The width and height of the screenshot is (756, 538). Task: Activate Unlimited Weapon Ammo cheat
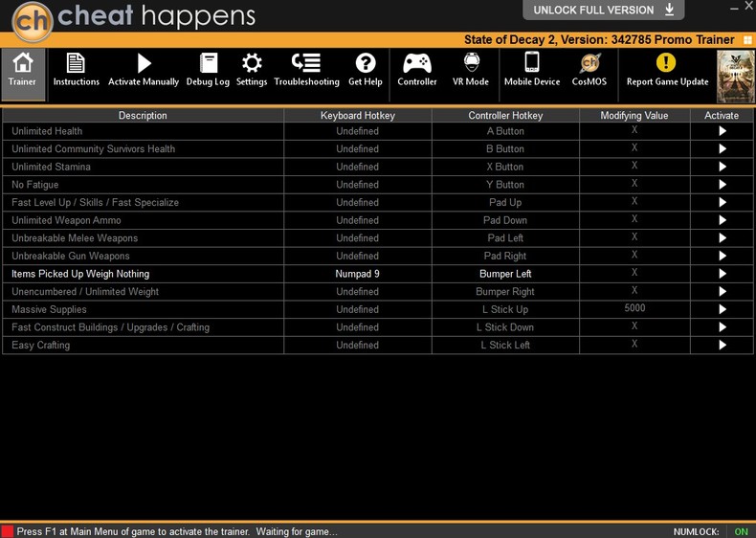tap(722, 220)
